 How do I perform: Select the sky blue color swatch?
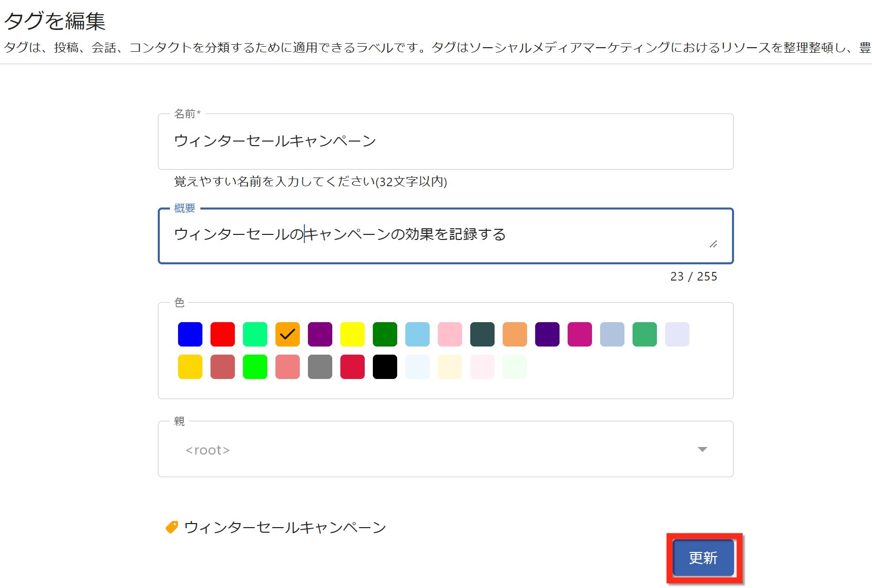417,334
